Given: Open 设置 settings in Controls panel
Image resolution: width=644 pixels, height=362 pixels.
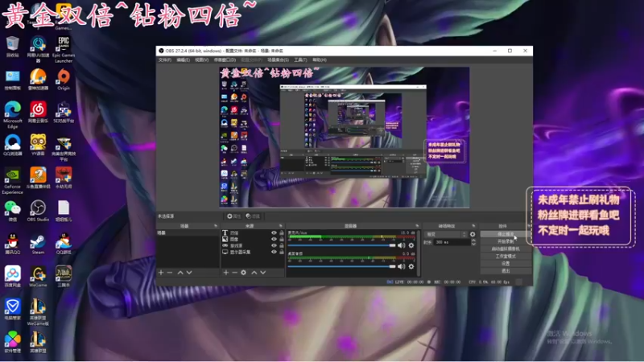Looking at the screenshot, I should (506, 264).
